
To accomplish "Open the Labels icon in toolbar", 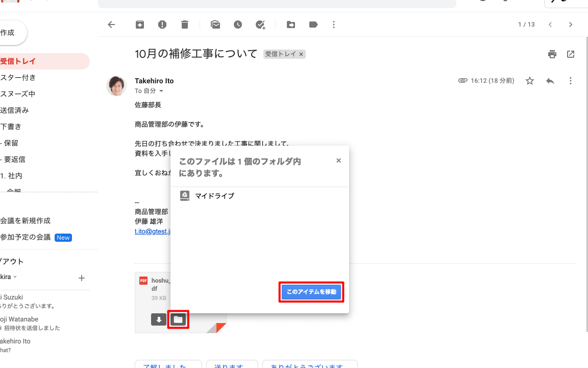I will [313, 25].
